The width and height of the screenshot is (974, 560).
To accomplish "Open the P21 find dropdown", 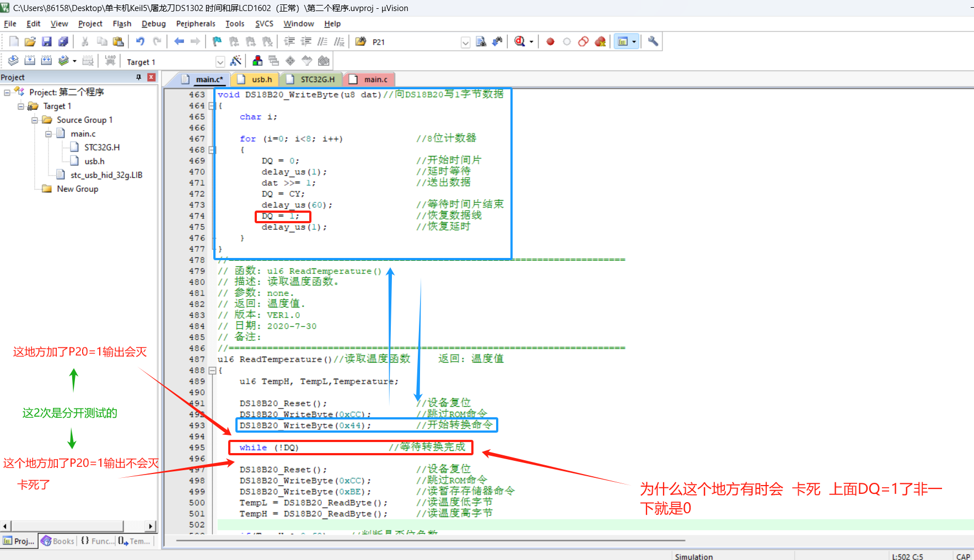I will click(x=465, y=42).
